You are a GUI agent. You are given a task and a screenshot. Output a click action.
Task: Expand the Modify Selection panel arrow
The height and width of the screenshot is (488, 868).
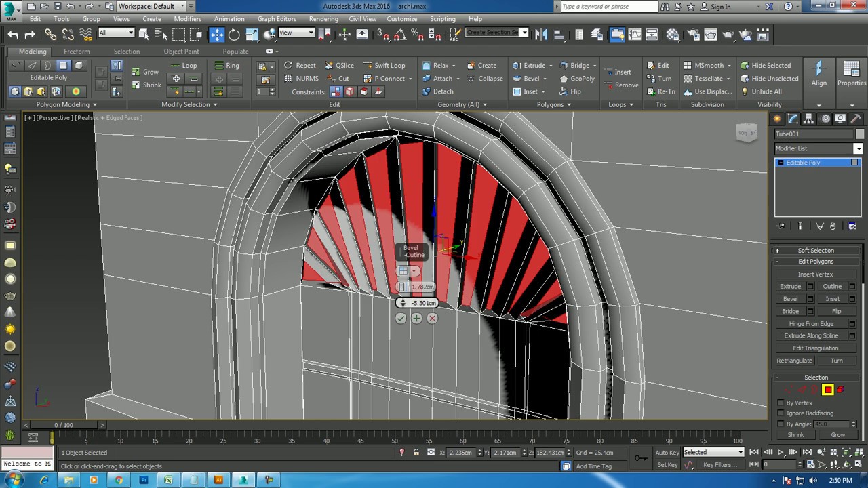click(x=216, y=105)
